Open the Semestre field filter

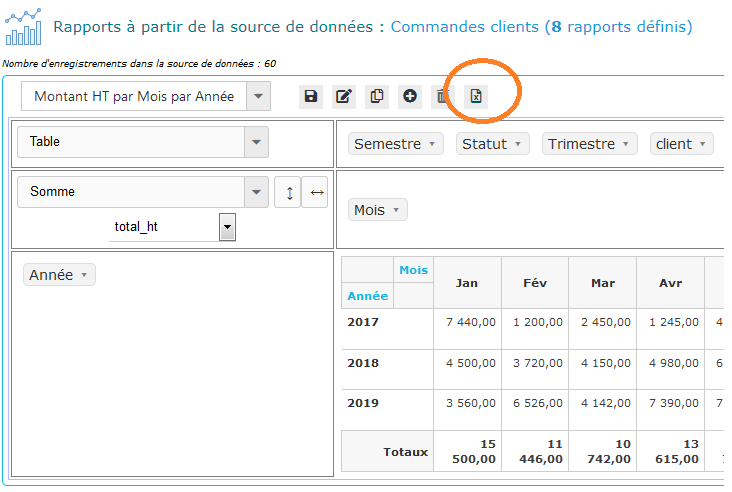coord(396,144)
